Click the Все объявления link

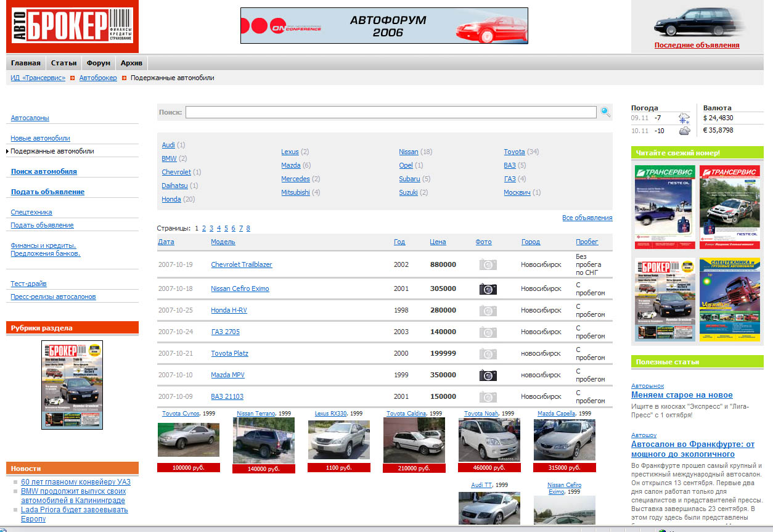(x=587, y=218)
